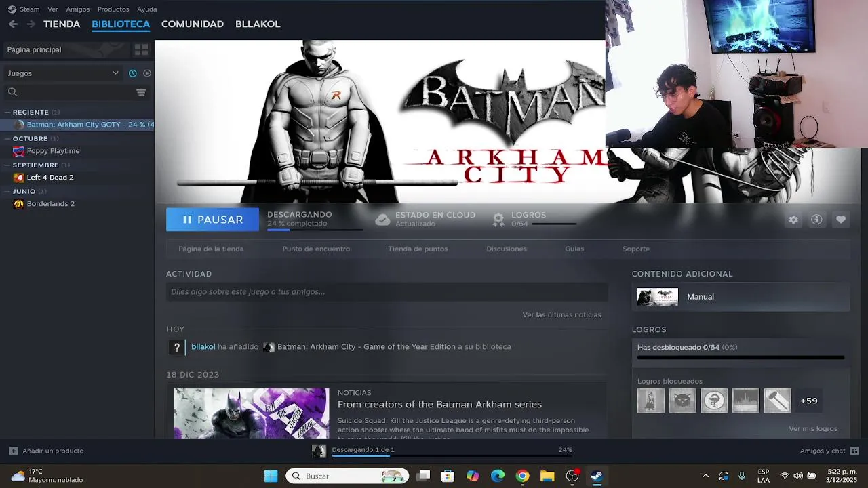Click the first locked achievement icon
This screenshot has height=488, width=868.
(651, 401)
